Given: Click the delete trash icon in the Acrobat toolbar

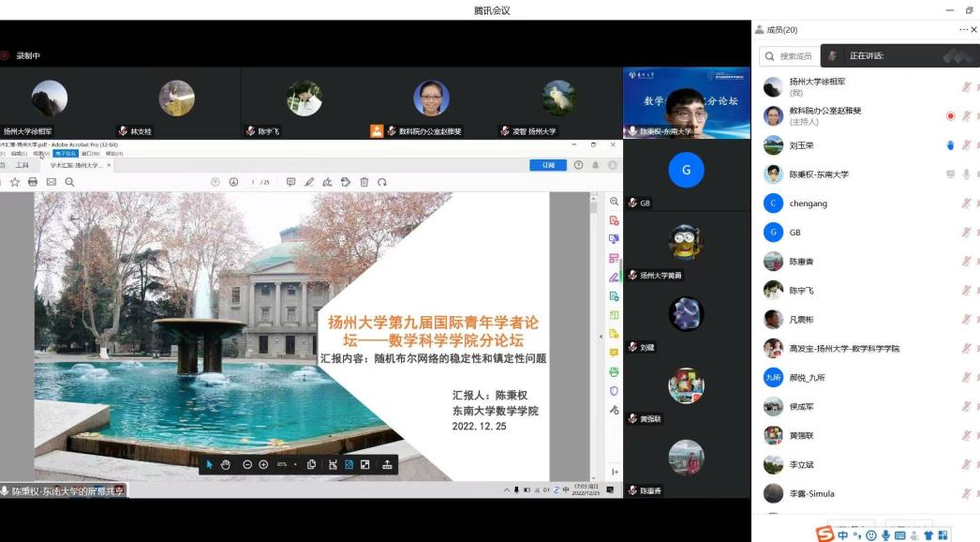Looking at the screenshot, I should [364, 182].
